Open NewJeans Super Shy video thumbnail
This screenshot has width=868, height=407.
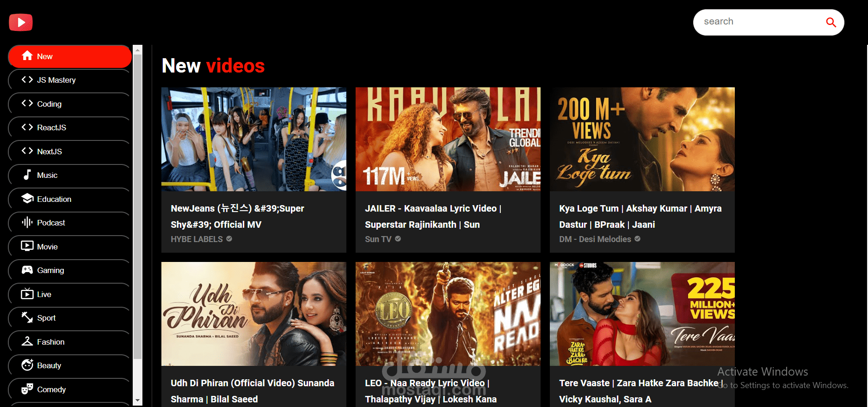pyautogui.click(x=254, y=139)
